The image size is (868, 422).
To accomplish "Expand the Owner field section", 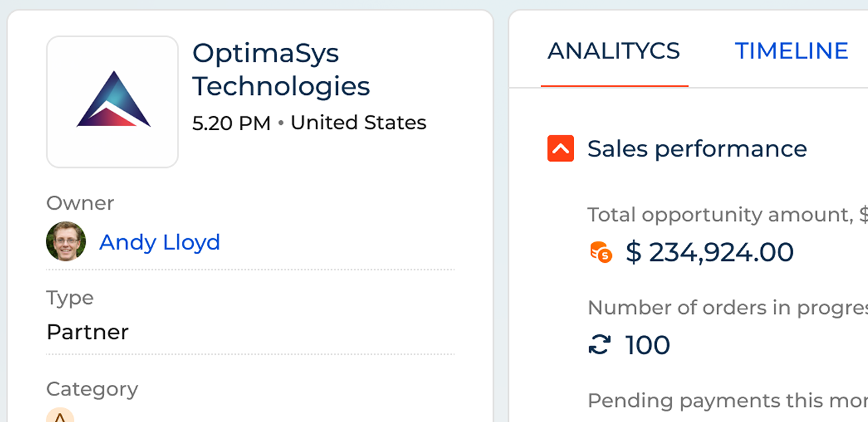I will pos(80,202).
